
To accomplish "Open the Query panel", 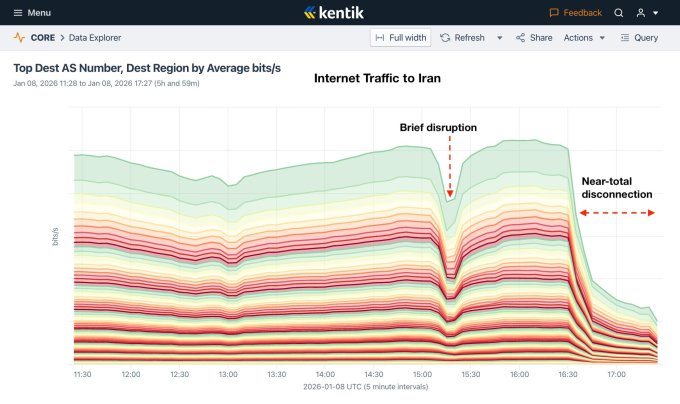I will pos(639,37).
